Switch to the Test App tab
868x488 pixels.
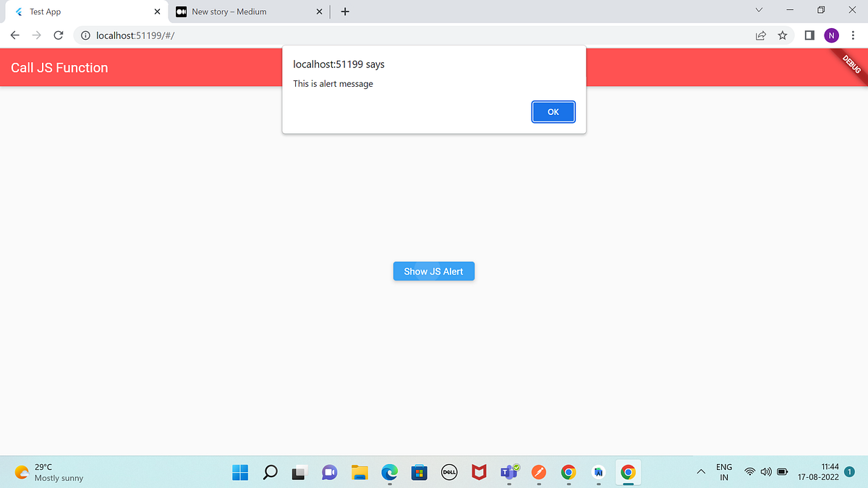(x=80, y=12)
